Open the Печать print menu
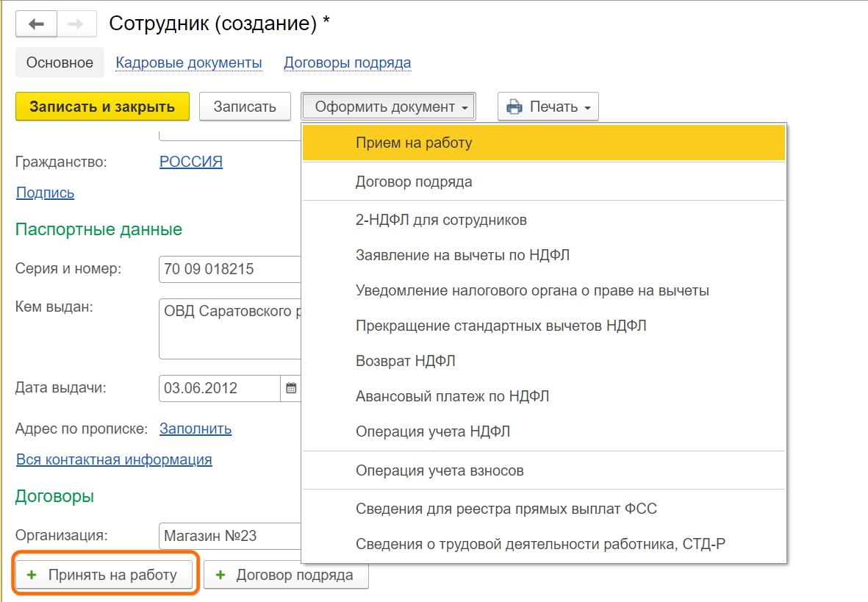This screenshot has width=868, height=602. click(548, 107)
